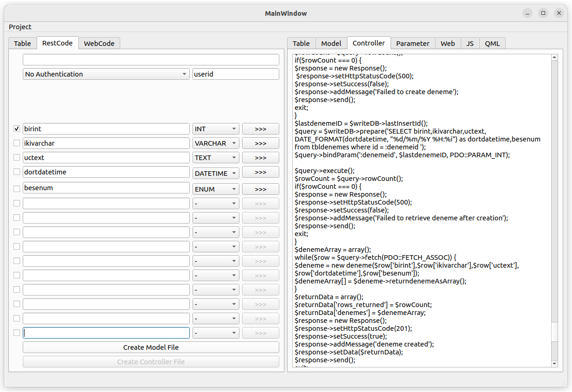This screenshot has width=572, height=392.
Task: Expand the ENUM type dropdown
Action: click(x=216, y=189)
